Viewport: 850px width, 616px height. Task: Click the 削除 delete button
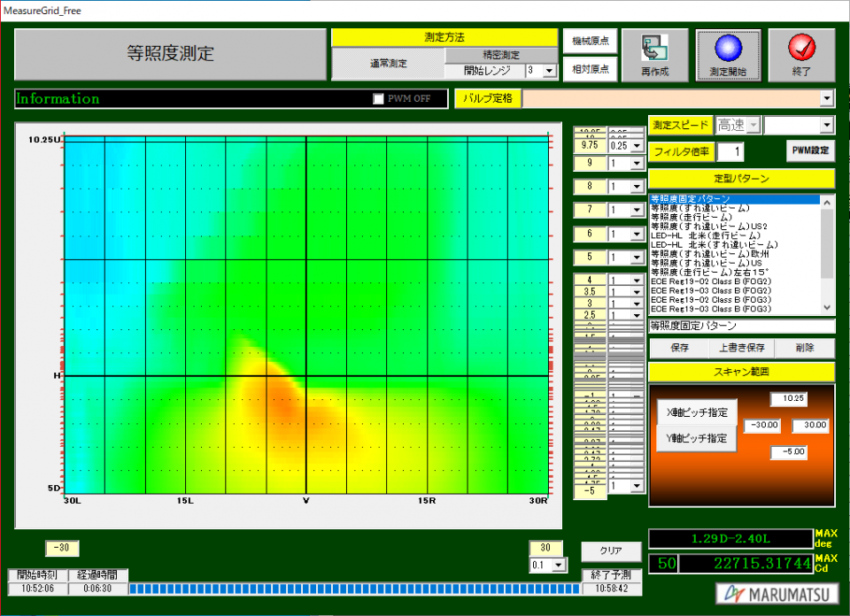805,348
